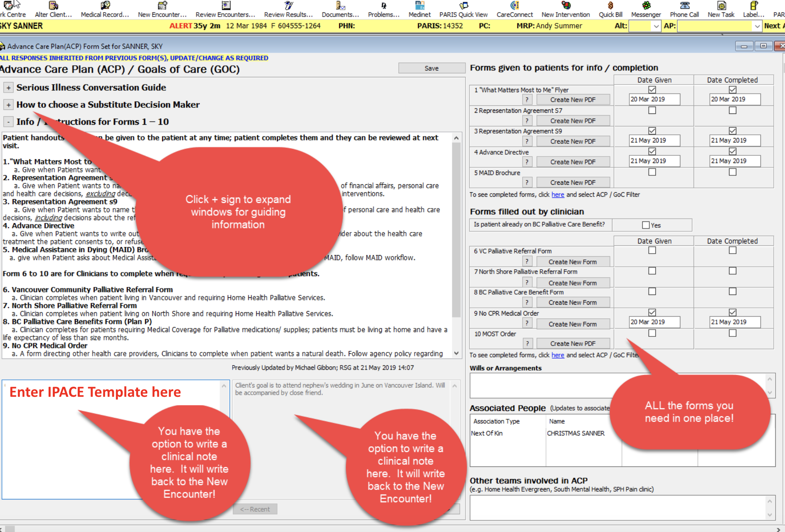Screen dimensions: 785x532
Task: Edit Date Completed for No CPR Medical Order
Action: 735,322
